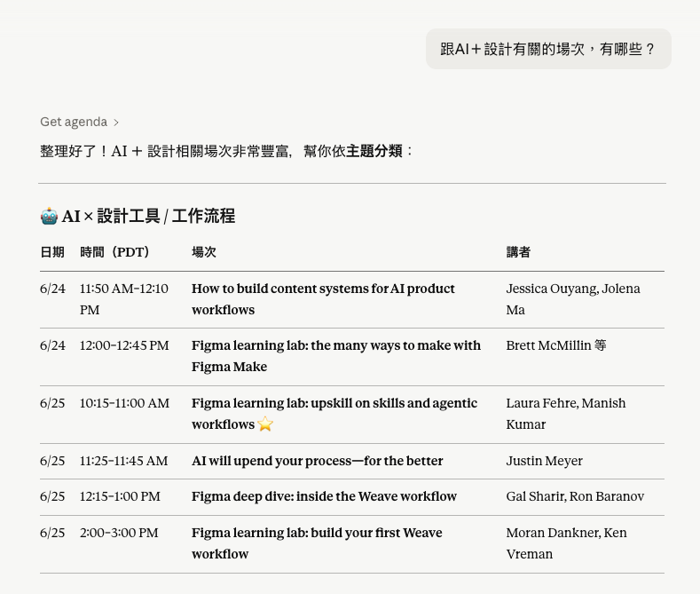Click the bold text 主題分類
Viewport: 700px width, 594px height.
point(374,151)
